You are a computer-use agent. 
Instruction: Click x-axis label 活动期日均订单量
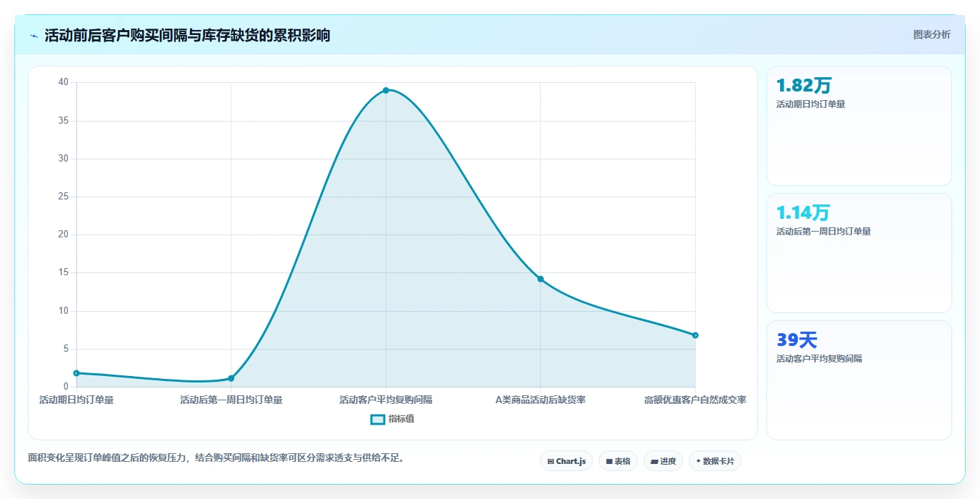click(76, 400)
